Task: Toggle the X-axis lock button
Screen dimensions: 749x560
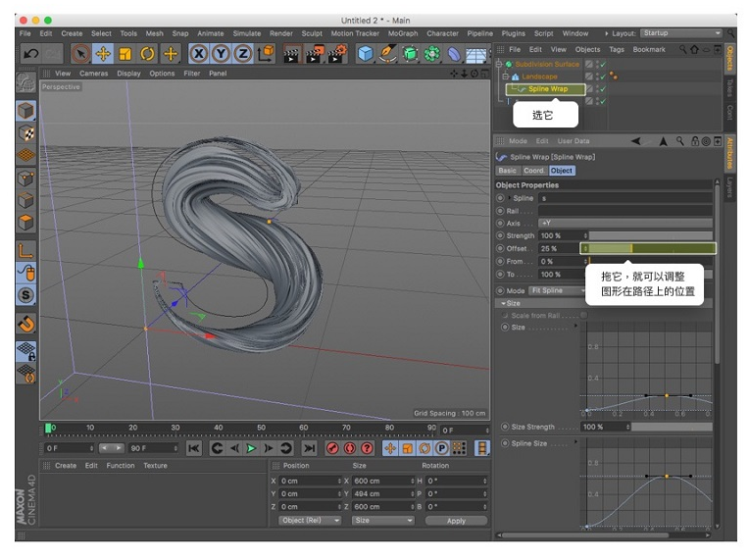Action: [x=199, y=54]
